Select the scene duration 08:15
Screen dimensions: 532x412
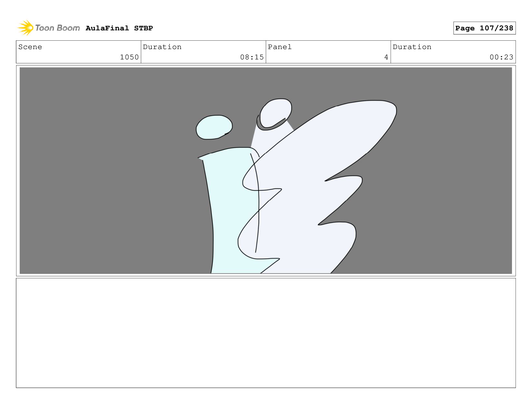252,57
